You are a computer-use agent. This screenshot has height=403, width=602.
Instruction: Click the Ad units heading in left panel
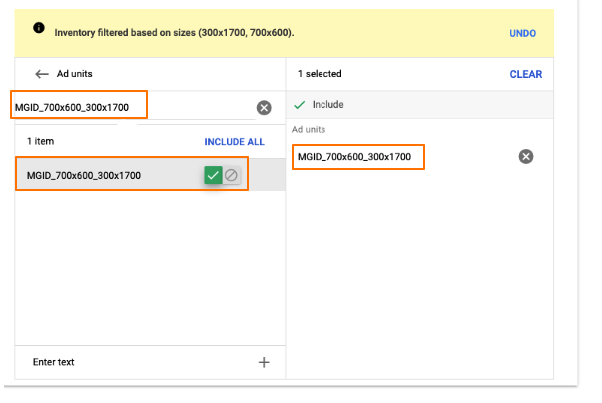pos(73,74)
